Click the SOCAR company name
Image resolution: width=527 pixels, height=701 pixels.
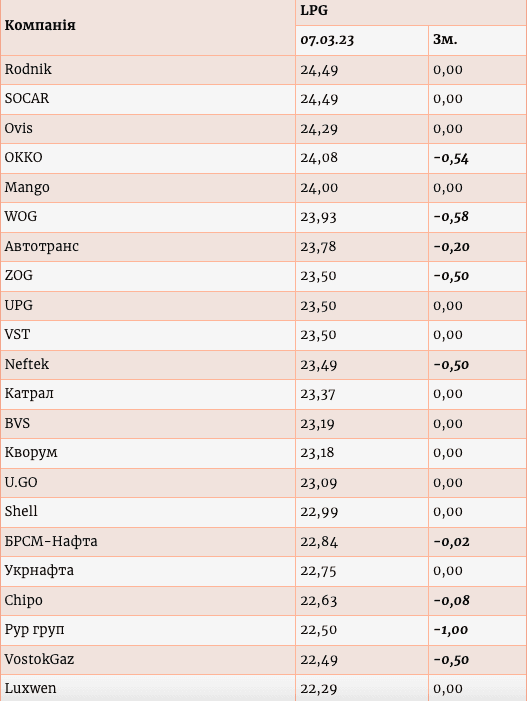point(27,98)
